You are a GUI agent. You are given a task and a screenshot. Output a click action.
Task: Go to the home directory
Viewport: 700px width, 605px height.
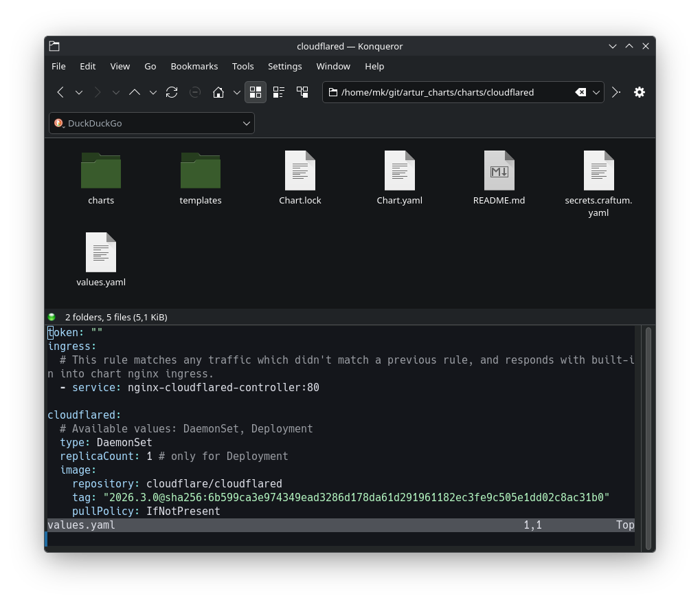218,93
